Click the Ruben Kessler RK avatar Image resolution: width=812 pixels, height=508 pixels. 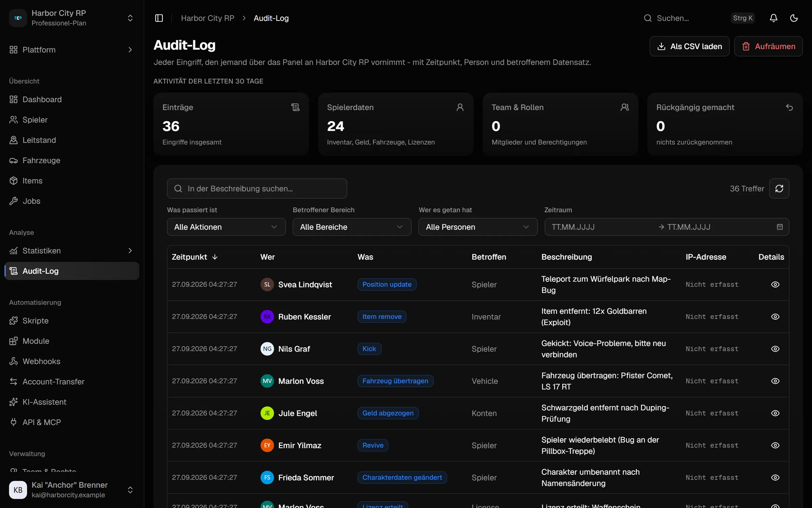267,317
